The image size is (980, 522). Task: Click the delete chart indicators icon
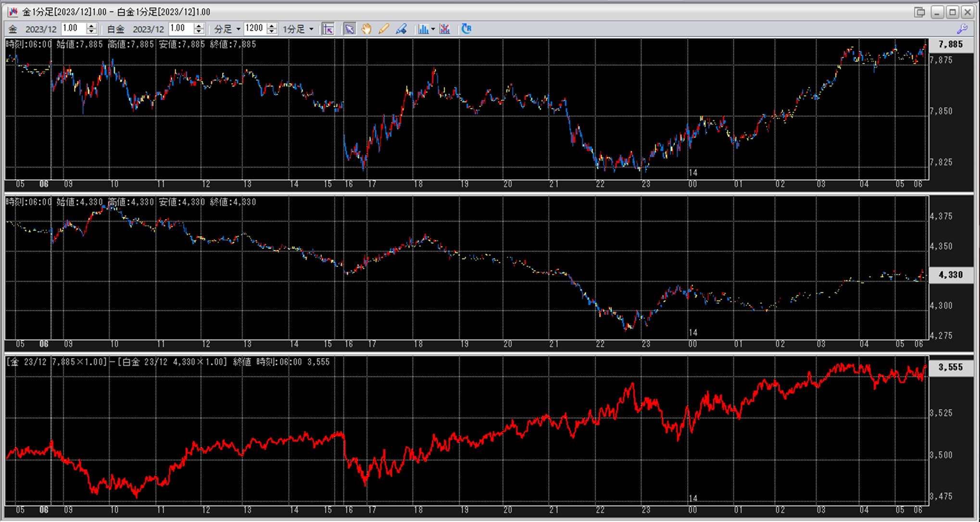[x=445, y=29]
